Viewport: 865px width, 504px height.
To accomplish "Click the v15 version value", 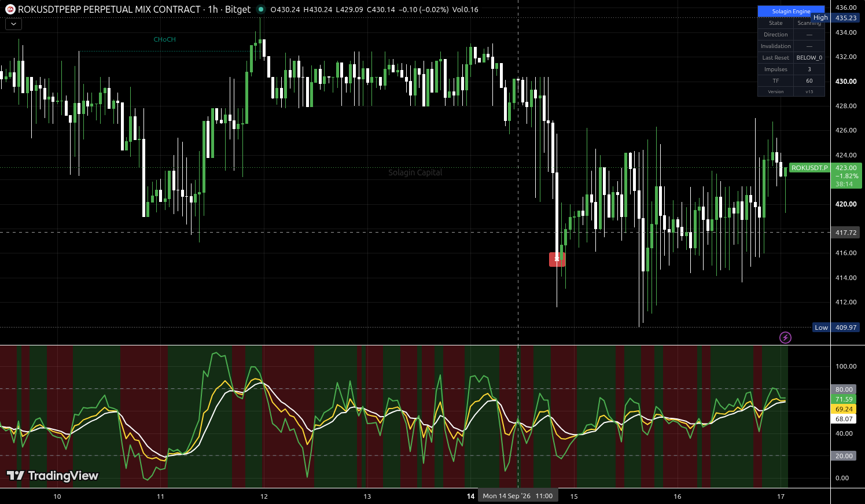I will (x=809, y=92).
